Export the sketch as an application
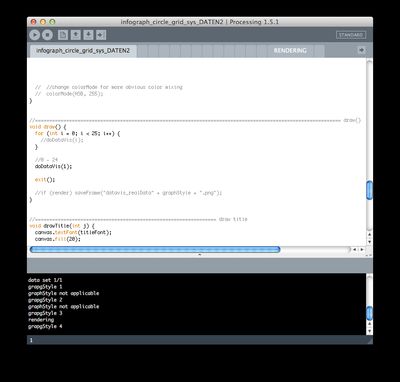The image size is (400, 382). click(101, 35)
